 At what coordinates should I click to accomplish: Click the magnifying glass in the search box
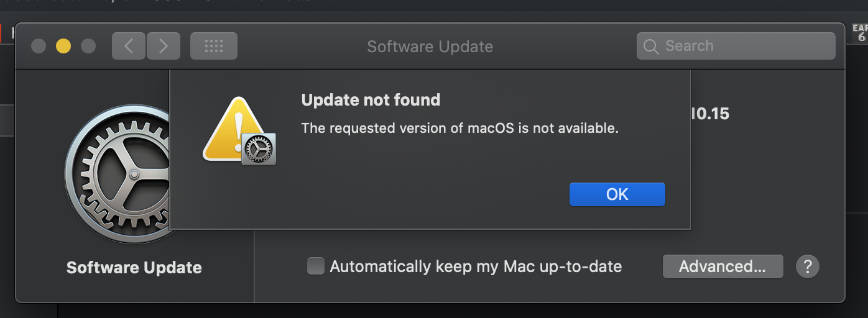point(651,47)
